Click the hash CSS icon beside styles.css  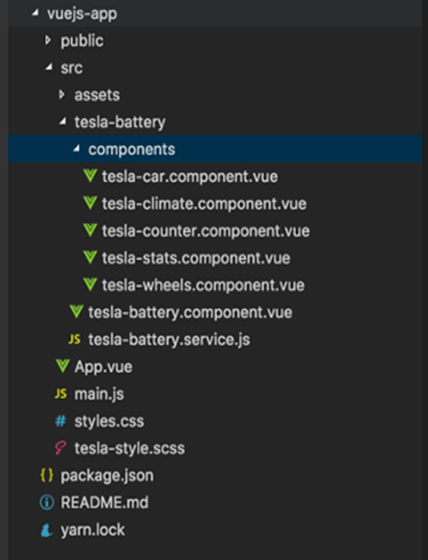(61, 421)
